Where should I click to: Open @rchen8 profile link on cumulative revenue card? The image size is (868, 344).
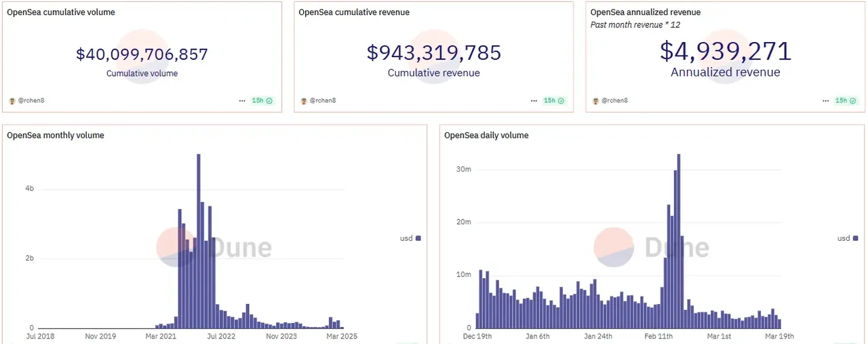point(323,100)
